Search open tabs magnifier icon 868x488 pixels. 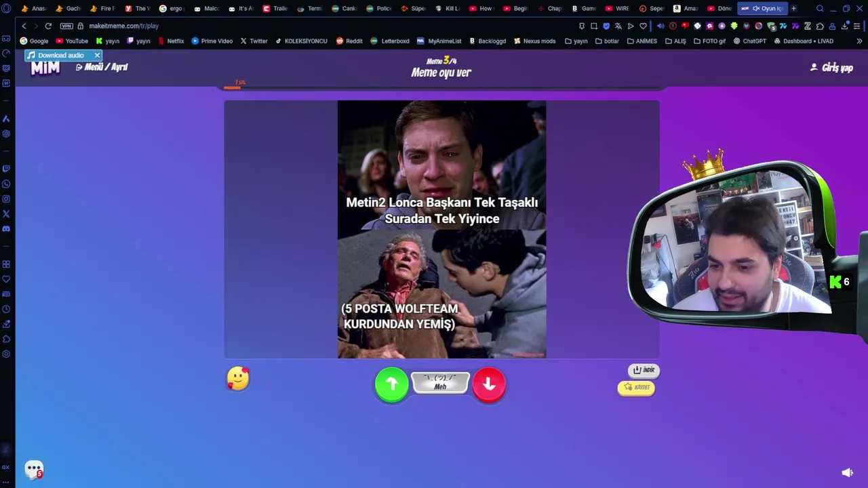(819, 9)
